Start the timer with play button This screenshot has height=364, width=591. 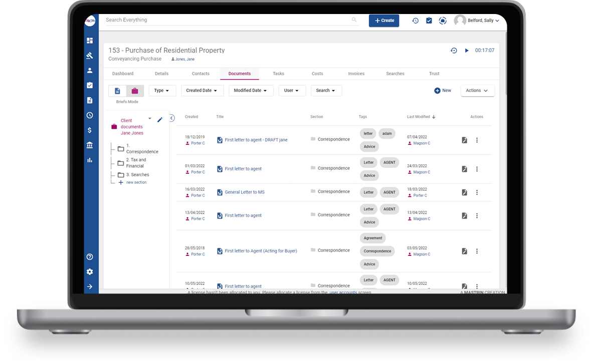467,51
